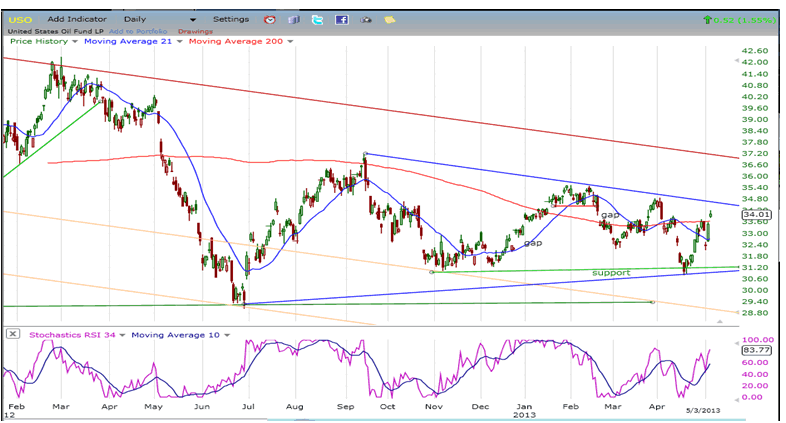Open the Moving Average 200 dropdown
Viewport: 786px width, 423px height.
click(x=290, y=42)
